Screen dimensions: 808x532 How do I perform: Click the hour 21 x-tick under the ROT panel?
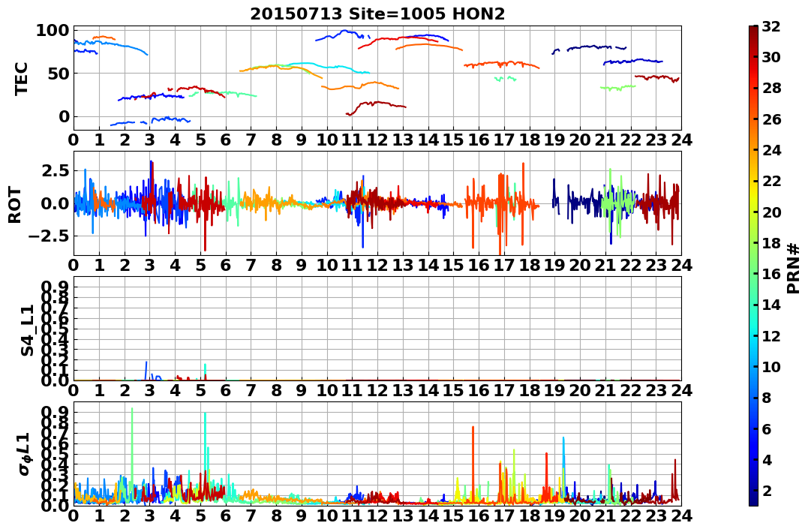[x=605, y=265]
